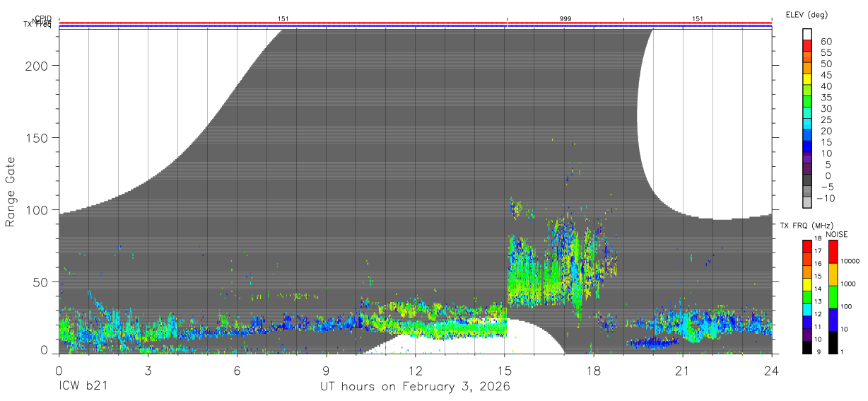Click the 'ELEV (deg)' colorbar title
The image size is (868, 401).
(807, 15)
